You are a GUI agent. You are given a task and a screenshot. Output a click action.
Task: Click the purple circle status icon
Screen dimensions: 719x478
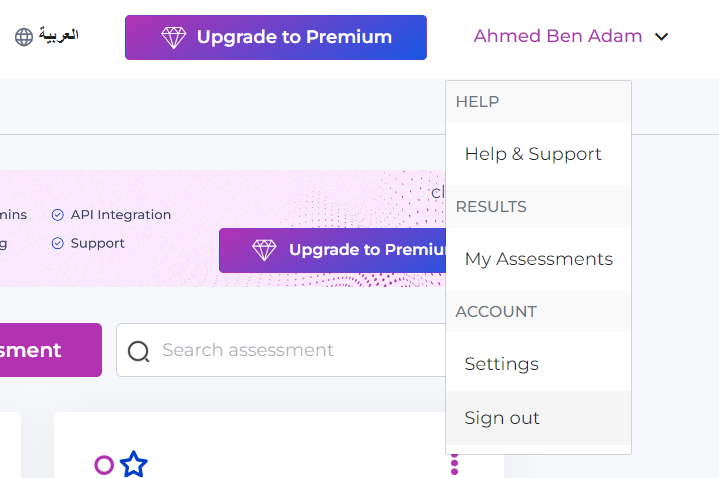tap(104, 465)
